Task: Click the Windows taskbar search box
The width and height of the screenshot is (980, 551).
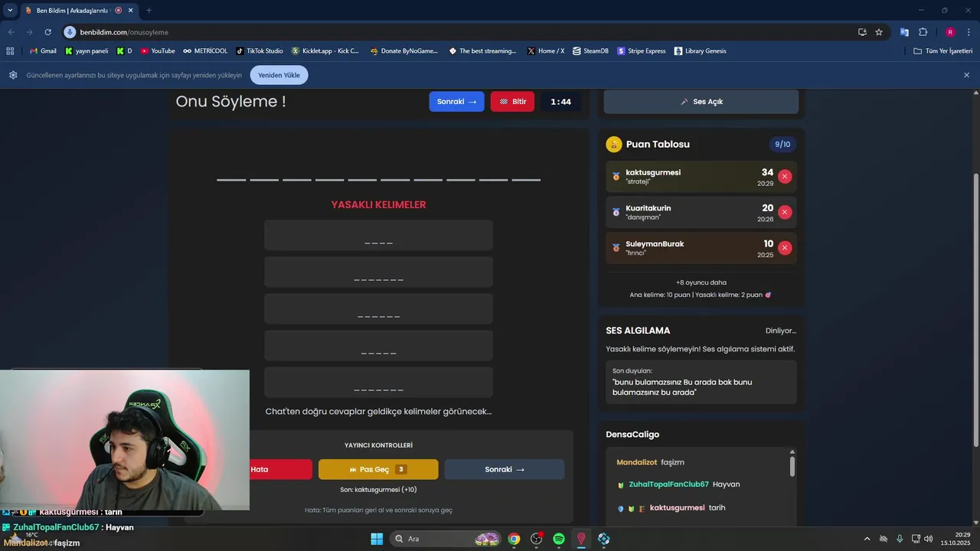Action: coord(446,539)
